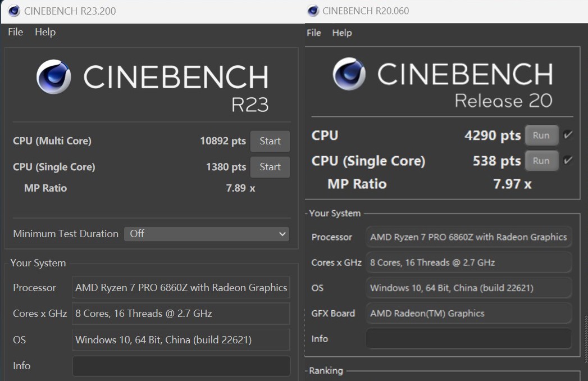Viewport: 588px width, 381px height.
Task: Run the R20 CPU Single Core test
Action: point(541,161)
